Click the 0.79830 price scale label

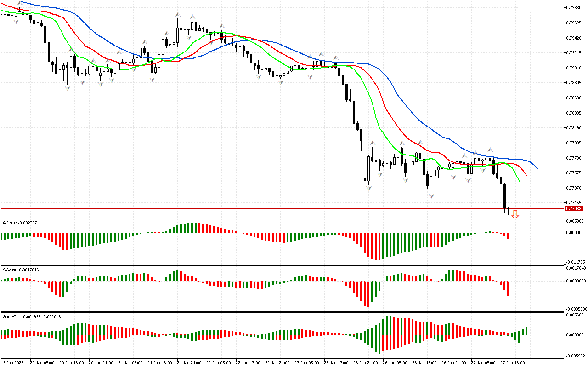click(x=576, y=8)
